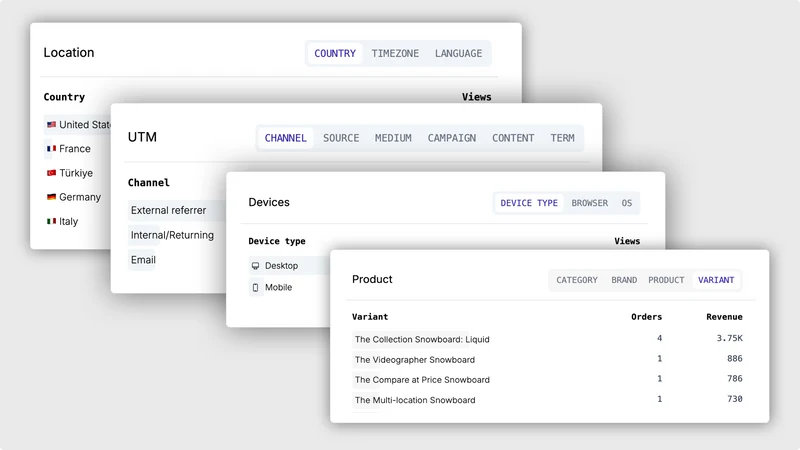Screen dimensions: 800x450
Task: Switch to the TIMEZONE tab
Action: coord(395,54)
